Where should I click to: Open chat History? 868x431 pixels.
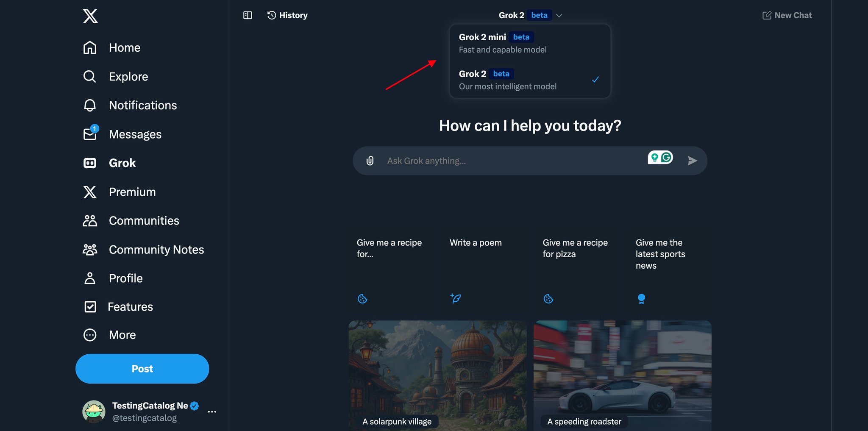287,15
